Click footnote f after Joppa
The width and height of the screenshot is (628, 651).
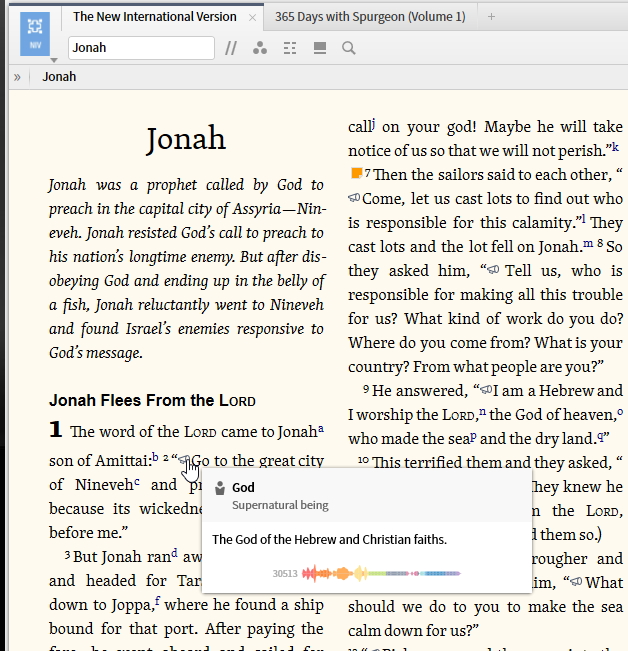click(158, 601)
